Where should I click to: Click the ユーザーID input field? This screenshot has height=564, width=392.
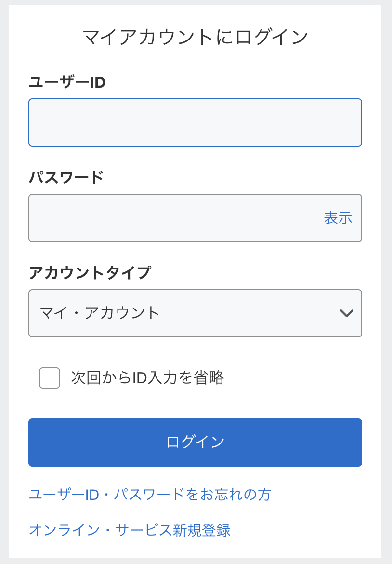pyautogui.click(x=195, y=122)
